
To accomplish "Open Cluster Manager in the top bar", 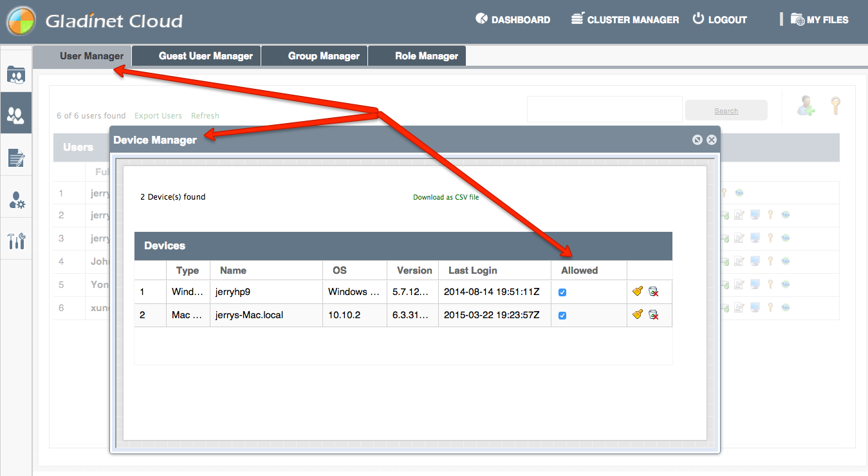I will coord(625,19).
